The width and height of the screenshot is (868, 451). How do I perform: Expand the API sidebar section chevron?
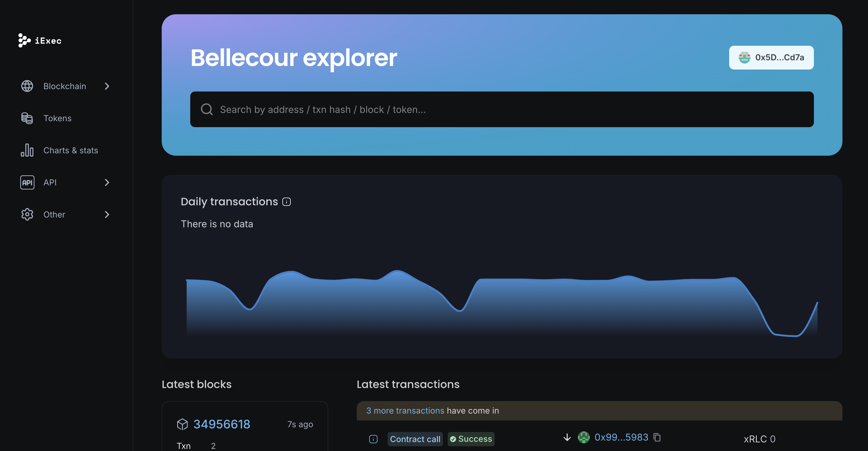[107, 182]
